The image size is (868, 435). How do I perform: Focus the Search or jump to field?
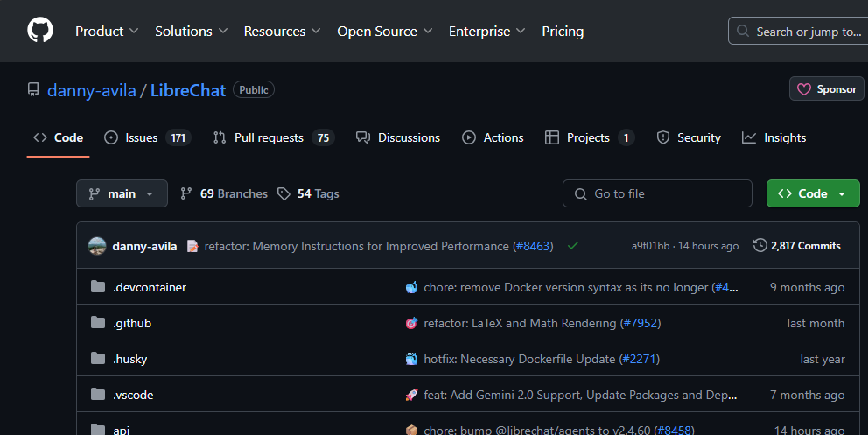(798, 31)
